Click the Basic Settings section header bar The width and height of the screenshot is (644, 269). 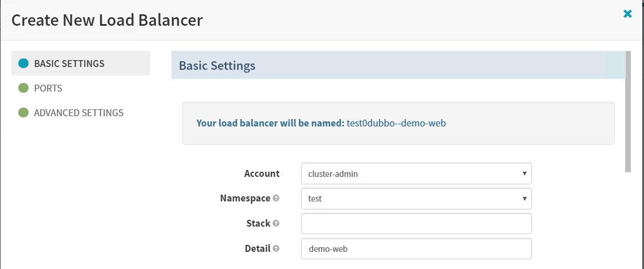[394, 66]
